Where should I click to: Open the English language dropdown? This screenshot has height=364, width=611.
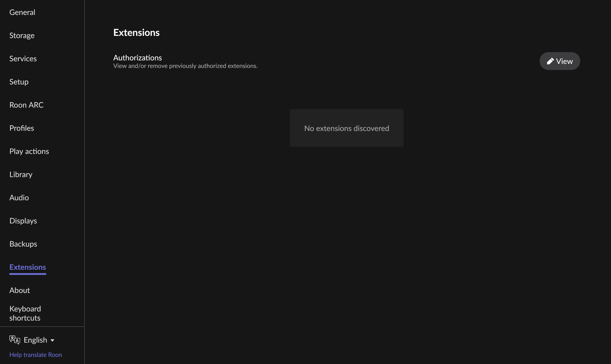pos(39,340)
